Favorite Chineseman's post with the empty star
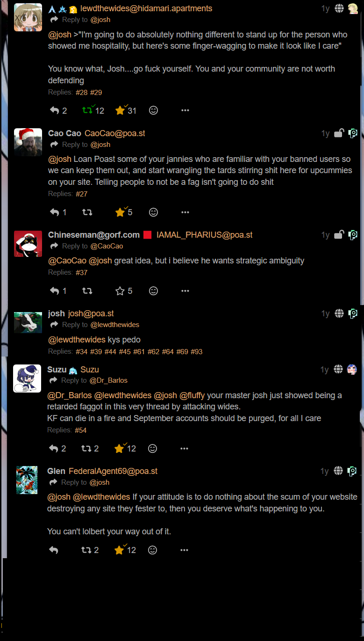The image size is (364, 641). [x=120, y=291]
